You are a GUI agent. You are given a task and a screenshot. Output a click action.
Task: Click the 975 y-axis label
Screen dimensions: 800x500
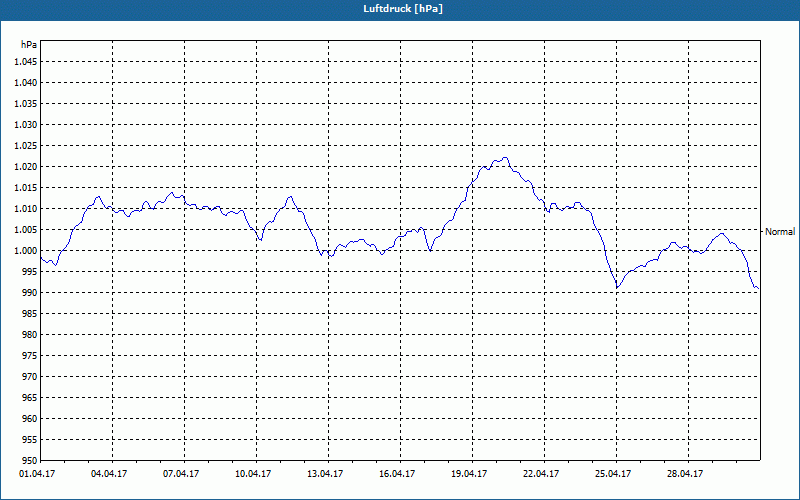click(31, 356)
